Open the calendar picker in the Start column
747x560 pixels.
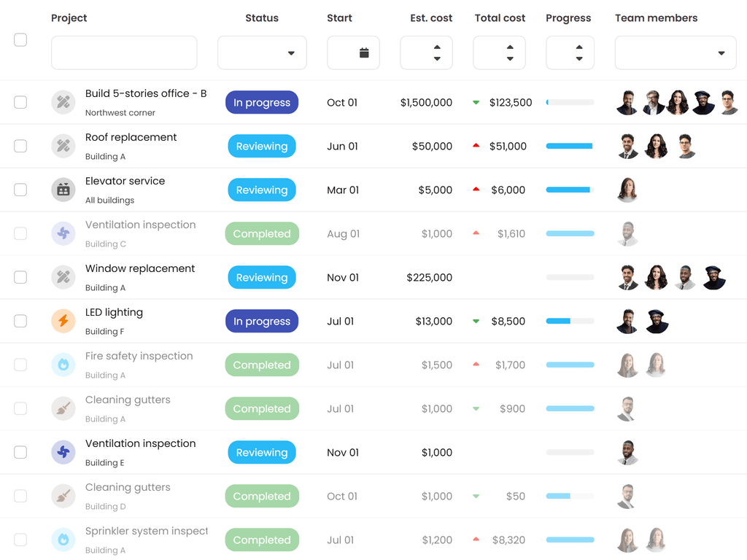[x=353, y=52]
